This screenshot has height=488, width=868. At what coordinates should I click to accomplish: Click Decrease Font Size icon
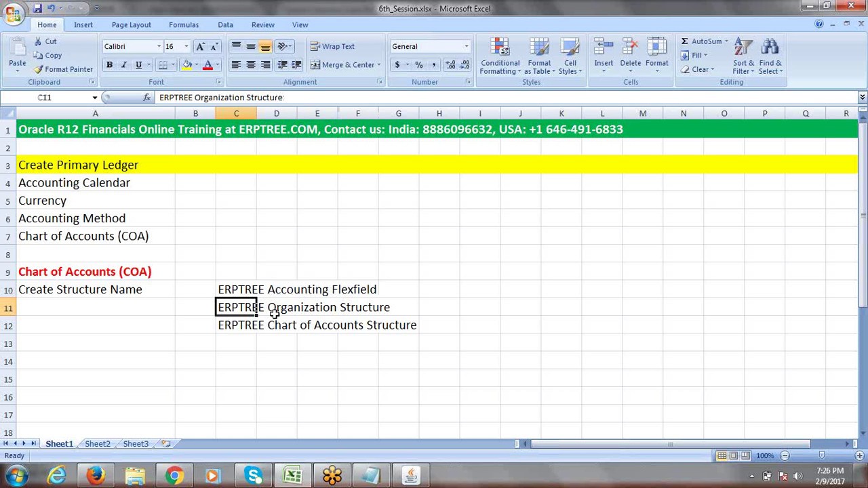[214, 47]
